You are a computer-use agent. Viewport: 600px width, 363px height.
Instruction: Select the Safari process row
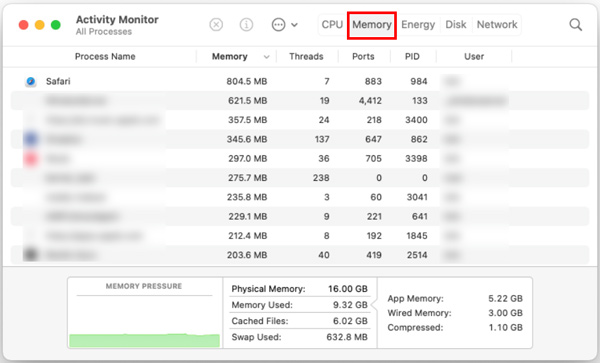[x=300, y=81]
